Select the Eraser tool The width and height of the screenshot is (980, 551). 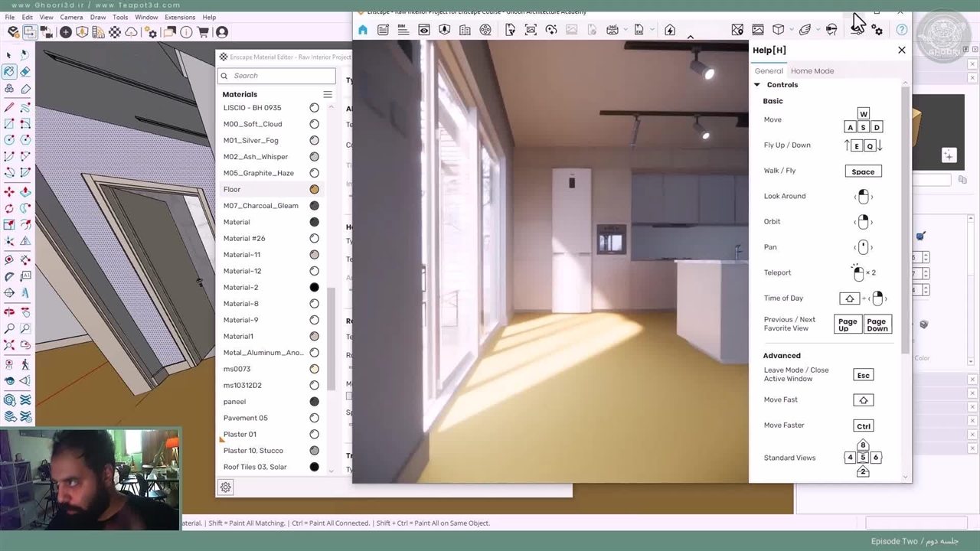[25, 71]
